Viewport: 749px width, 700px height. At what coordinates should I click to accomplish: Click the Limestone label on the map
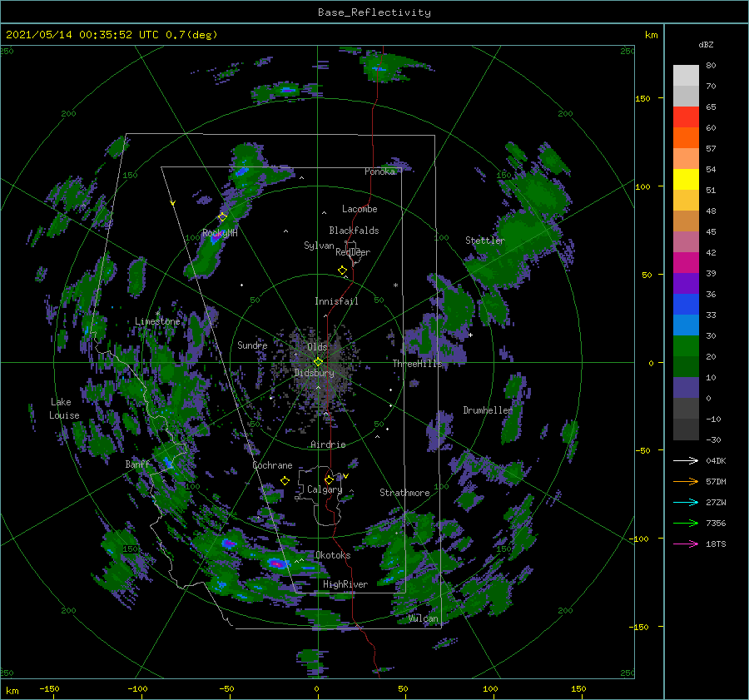point(157,321)
